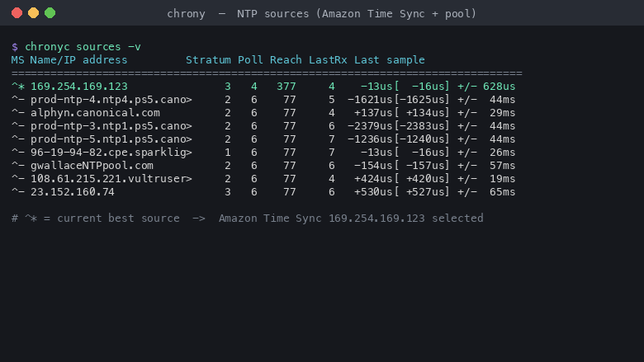Screen dimensions: 644x362
Task: Click 'Amazon Time Sync 169.254.169.123 selected' text
Action: pos(351,218)
